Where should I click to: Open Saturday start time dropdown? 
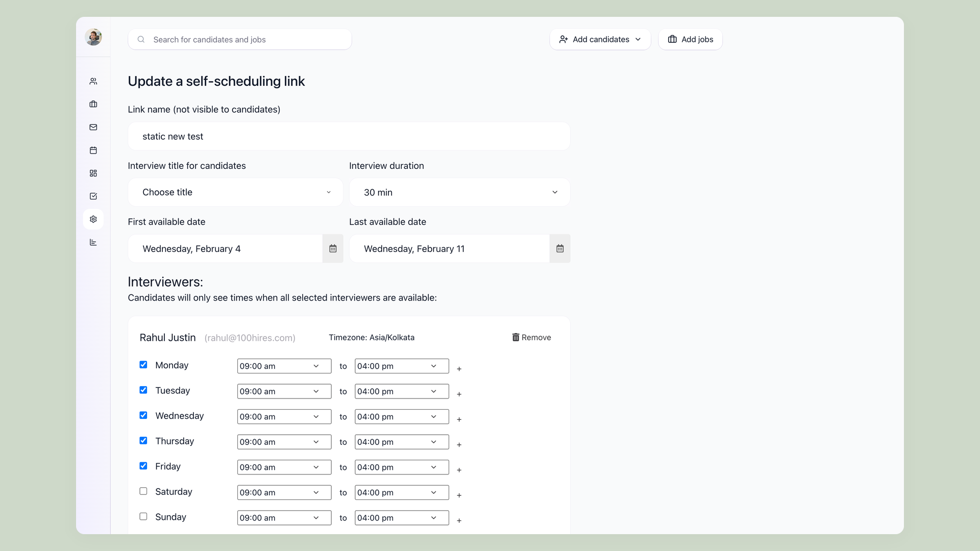[x=284, y=492]
